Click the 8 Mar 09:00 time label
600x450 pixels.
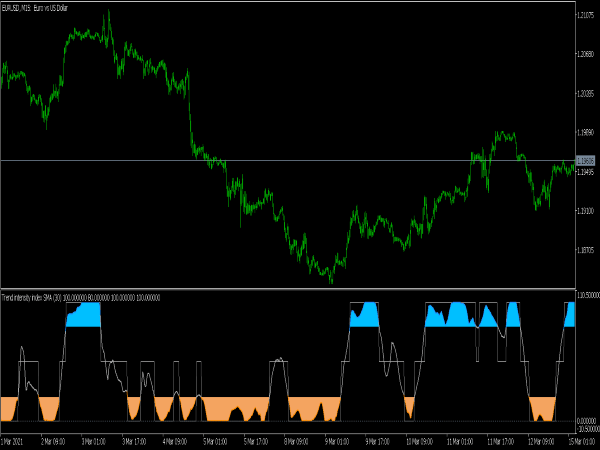coord(297,442)
